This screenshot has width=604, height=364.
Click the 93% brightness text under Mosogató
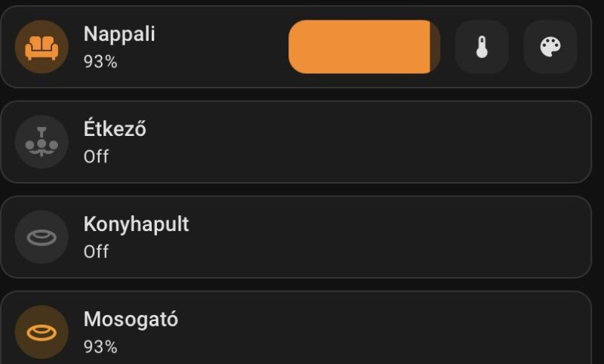pyautogui.click(x=100, y=347)
